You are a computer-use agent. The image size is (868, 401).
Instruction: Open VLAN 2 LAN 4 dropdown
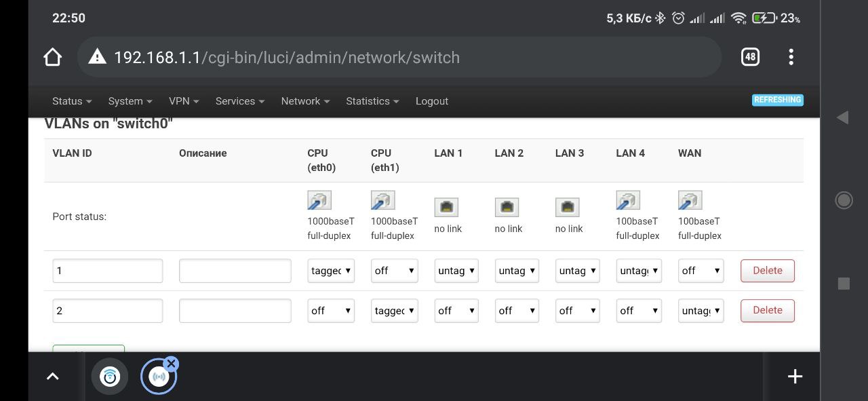639,311
